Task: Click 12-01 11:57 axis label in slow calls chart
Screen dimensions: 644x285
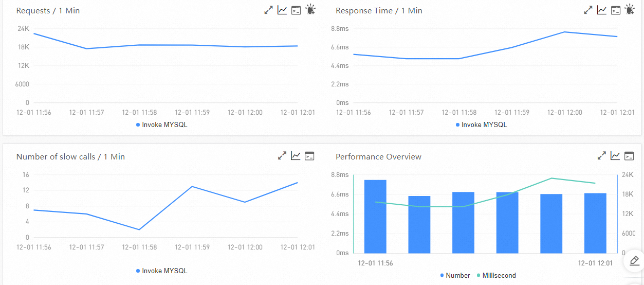Action: (87, 247)
